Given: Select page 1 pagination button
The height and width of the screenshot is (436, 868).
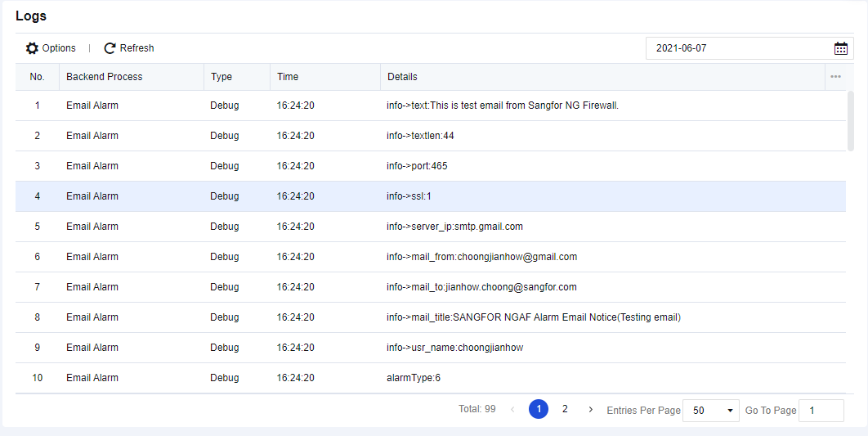Looking at the screenshot, I should point(539,410).
